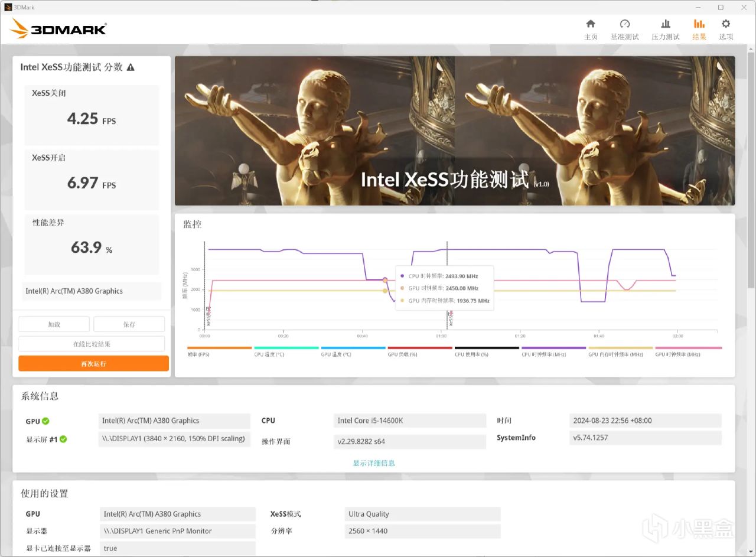Click the 2024-08-23 22:56 +08:00 time value
The height and width of the screenshot is (557, 756).
[x=645, y=421]
